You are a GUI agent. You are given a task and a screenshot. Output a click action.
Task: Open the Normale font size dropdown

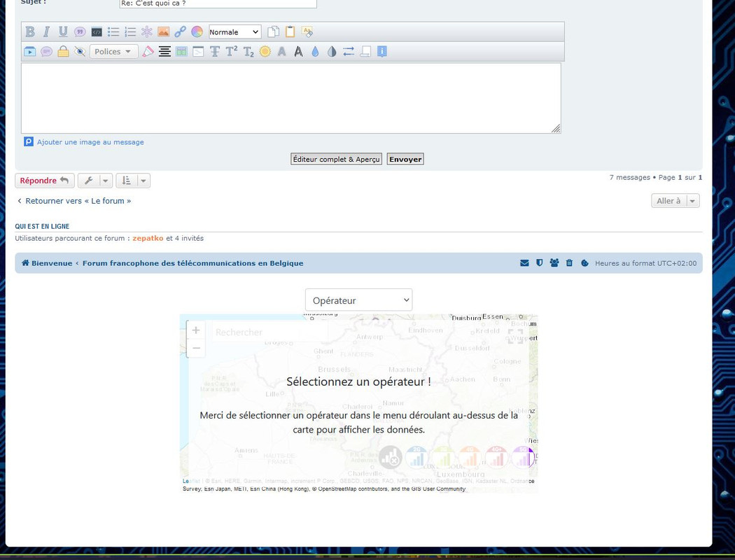pos(234,32)
